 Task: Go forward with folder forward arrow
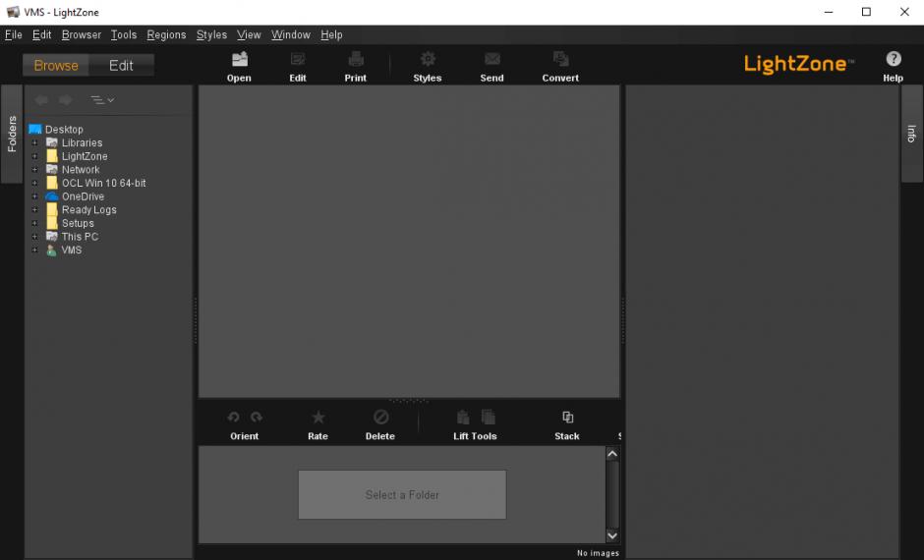pos(66,100)
